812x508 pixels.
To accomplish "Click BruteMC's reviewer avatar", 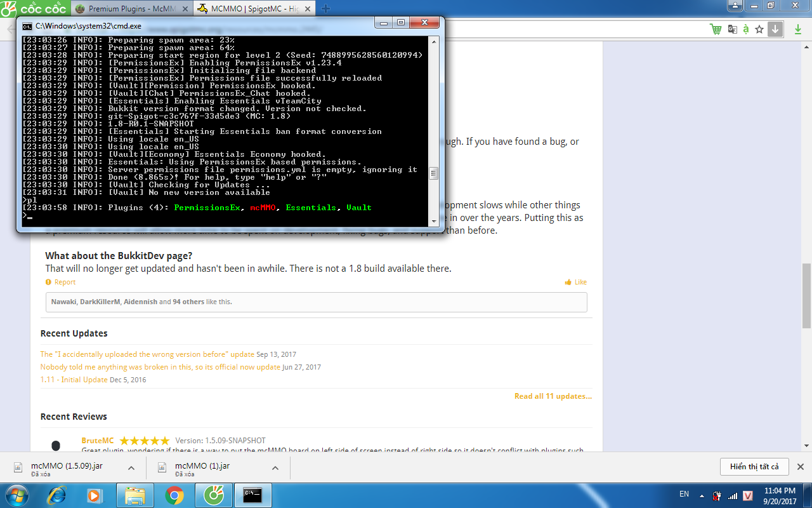I will [x=56, y=446].
